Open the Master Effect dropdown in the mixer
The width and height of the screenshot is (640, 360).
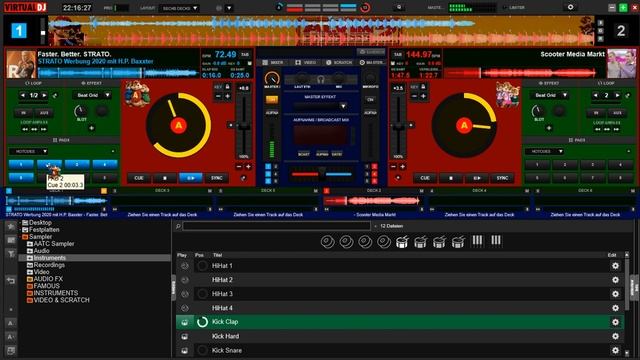point(320,106)
